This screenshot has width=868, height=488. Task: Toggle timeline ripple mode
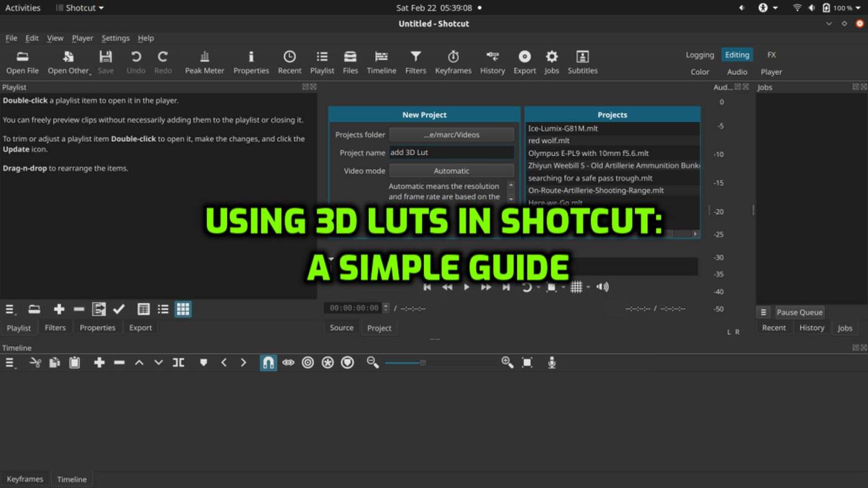[308, 363]
